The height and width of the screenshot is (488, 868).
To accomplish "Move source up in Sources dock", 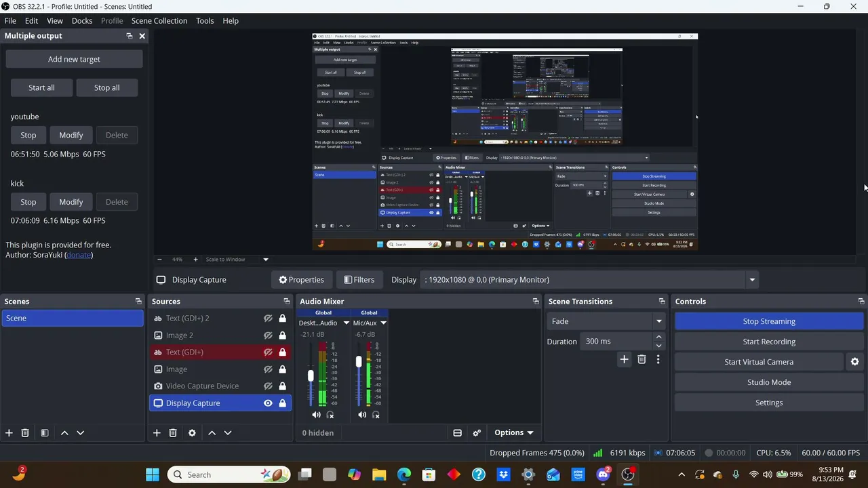I will (212, 433).
